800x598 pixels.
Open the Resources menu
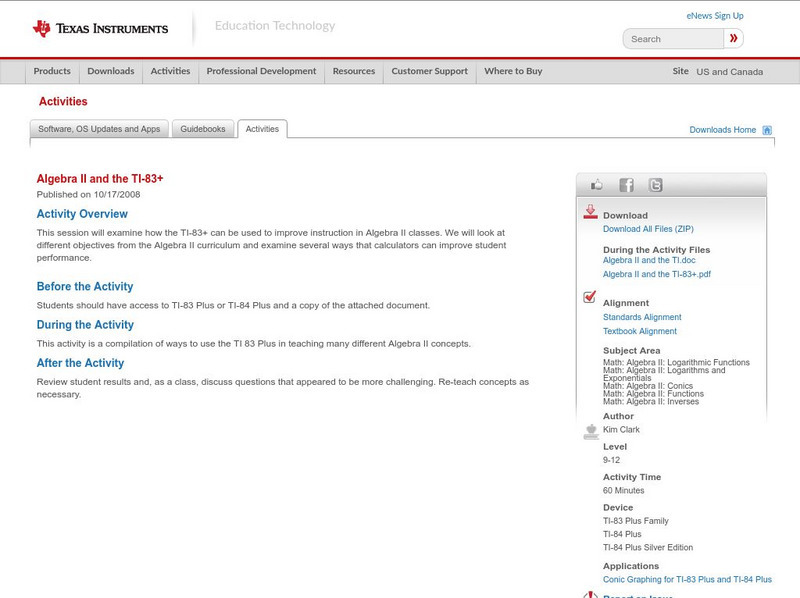(354, 71)
